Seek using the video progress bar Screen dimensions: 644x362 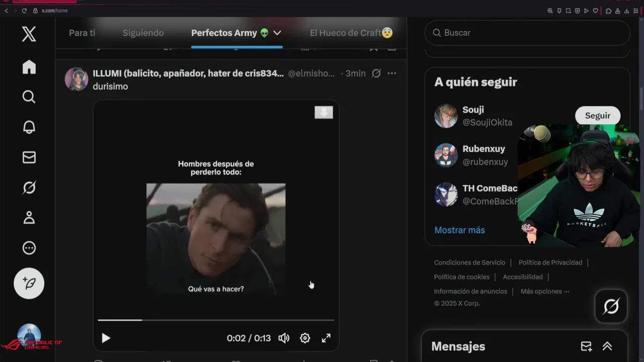216,320
